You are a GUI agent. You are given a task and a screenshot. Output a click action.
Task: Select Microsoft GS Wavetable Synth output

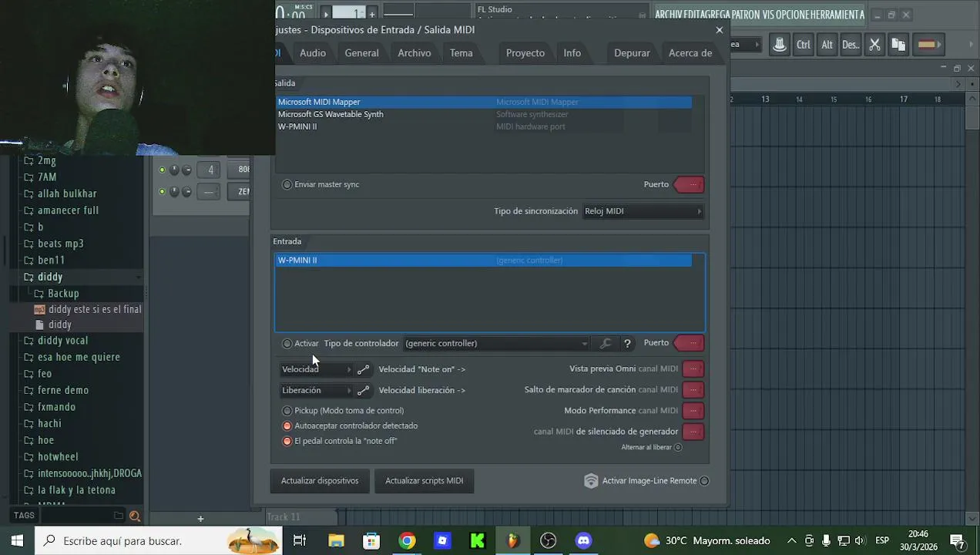click(484, 114)
